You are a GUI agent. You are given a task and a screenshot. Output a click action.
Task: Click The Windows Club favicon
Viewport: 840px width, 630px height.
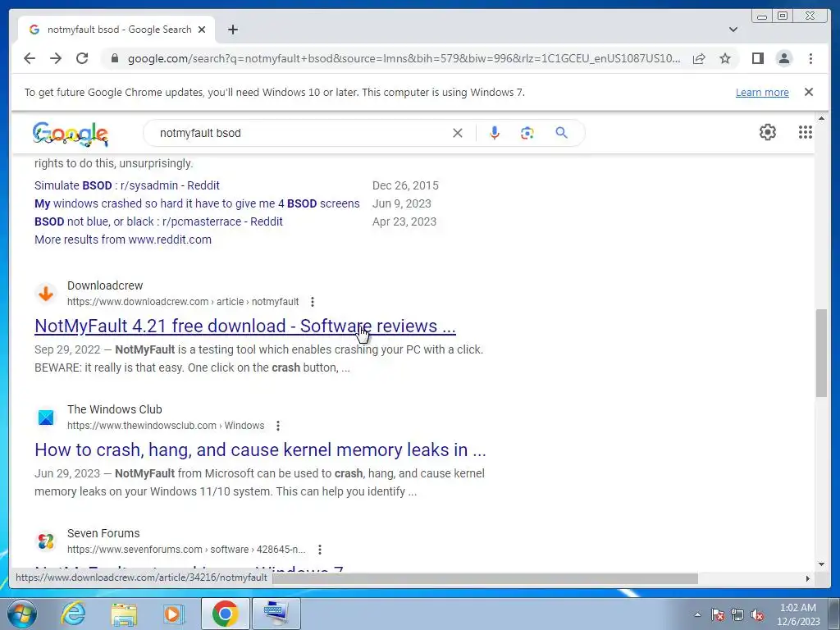click(x=46, y=418)
